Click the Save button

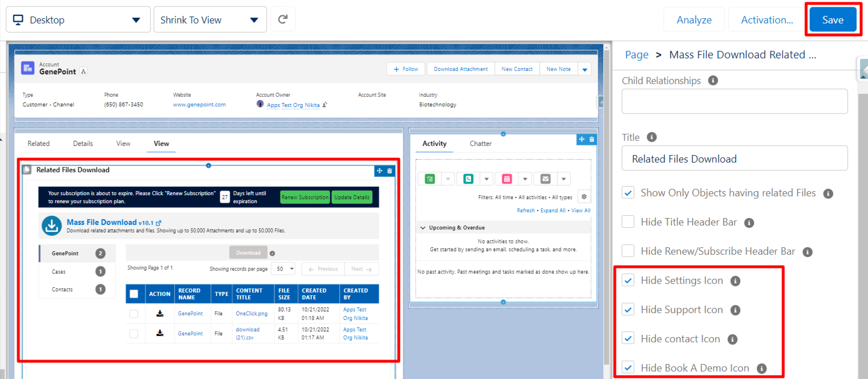(832, 19)
